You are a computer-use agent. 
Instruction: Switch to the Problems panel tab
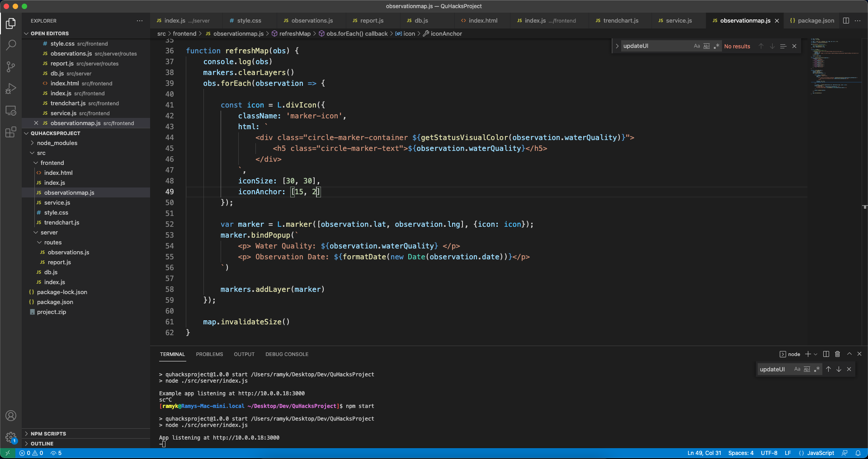click(209, 354)
